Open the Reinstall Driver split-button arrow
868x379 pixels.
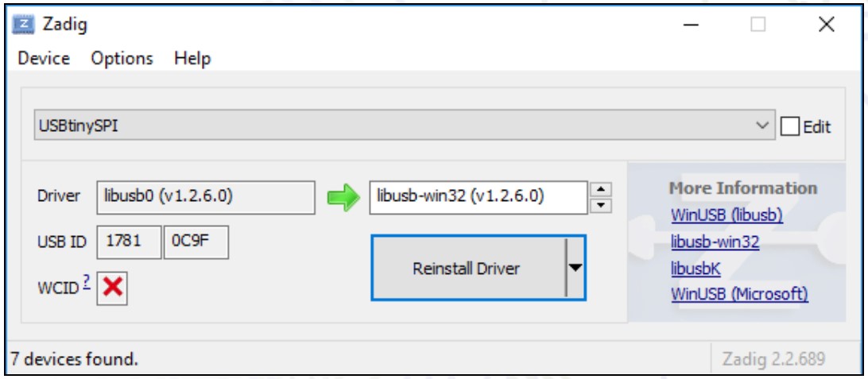click(576, 269)
